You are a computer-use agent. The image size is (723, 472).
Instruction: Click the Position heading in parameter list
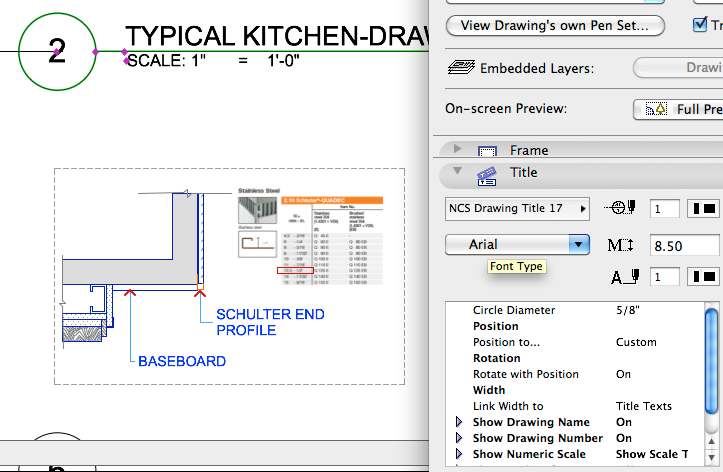click(x=496, y=326)
